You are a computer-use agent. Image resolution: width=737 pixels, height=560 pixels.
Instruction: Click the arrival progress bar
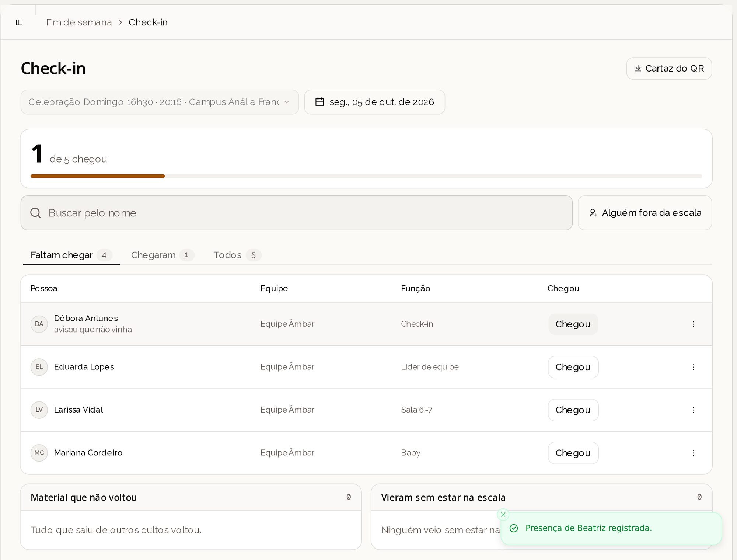pos(366,176)
